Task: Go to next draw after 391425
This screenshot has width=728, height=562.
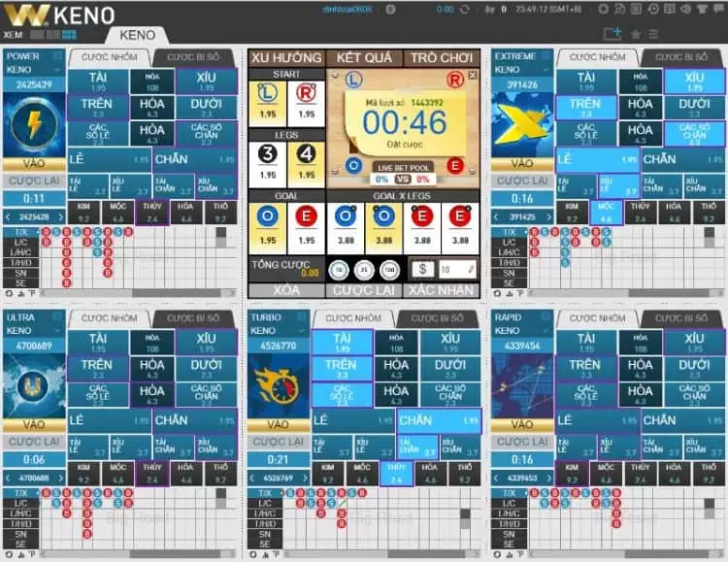Action: [549, 216]
